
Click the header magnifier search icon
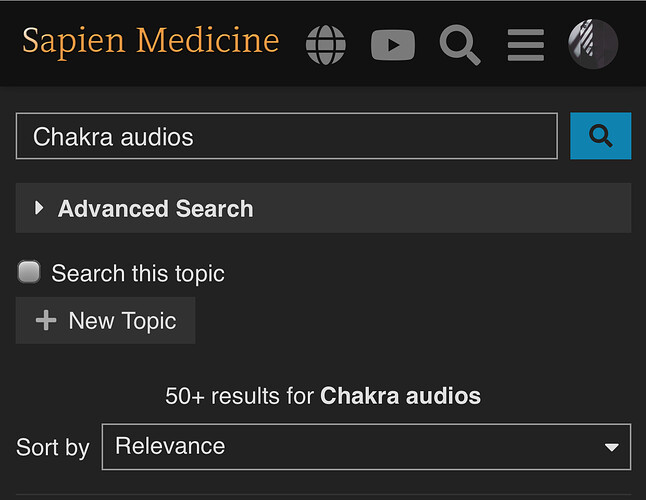pos(460,45)
